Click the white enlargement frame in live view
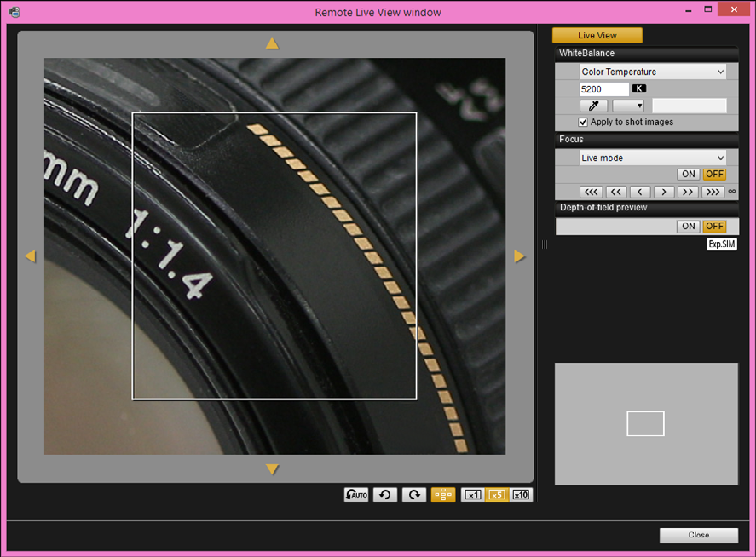 [x=274, y=256]
